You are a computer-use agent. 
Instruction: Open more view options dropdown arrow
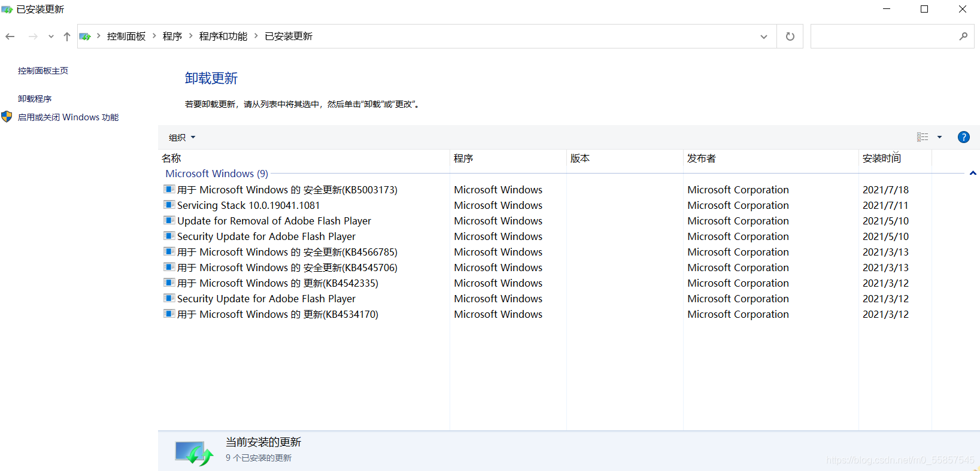coord(939,137)
